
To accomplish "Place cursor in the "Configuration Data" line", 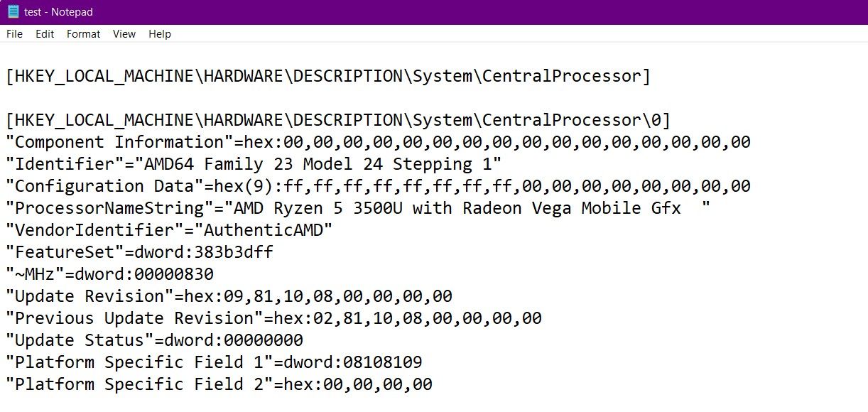I will pos(376,186).
